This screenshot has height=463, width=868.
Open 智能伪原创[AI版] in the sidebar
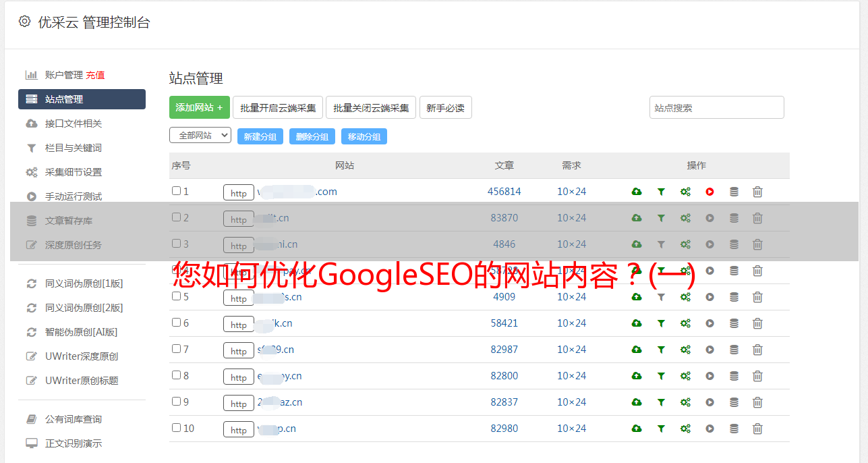point(82,332)
